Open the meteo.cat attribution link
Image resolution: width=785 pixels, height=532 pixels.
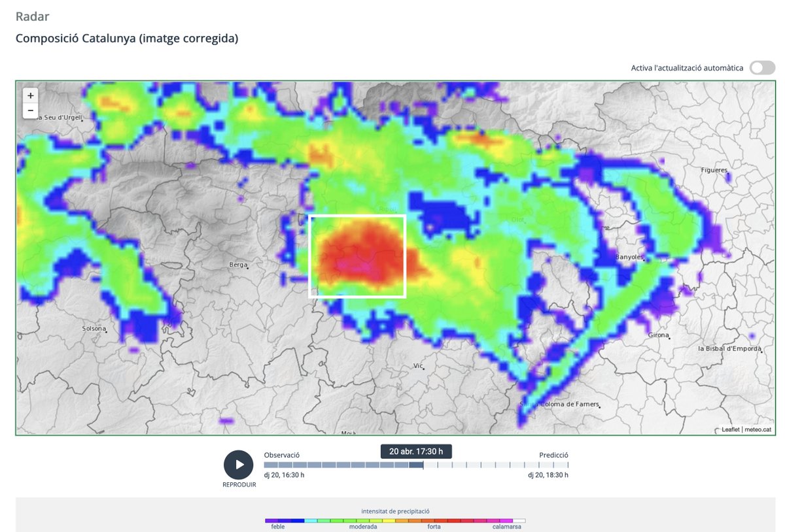coord(758,429)
